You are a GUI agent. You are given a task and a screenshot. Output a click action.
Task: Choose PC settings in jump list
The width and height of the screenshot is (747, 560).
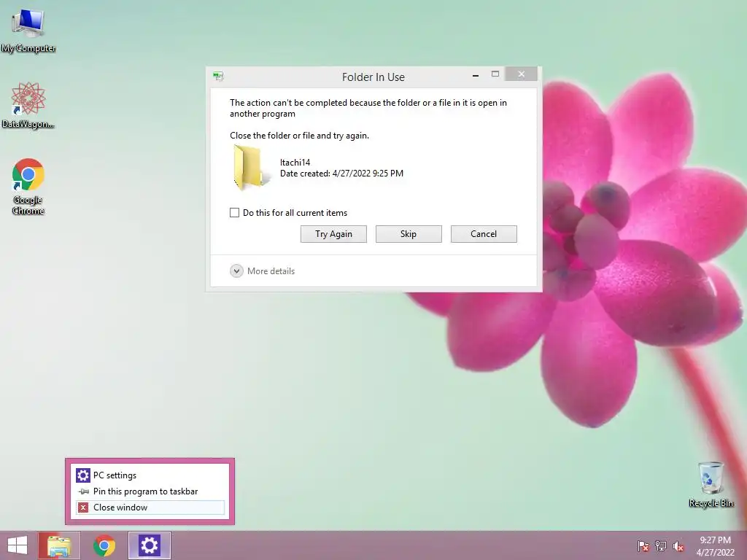150,475
